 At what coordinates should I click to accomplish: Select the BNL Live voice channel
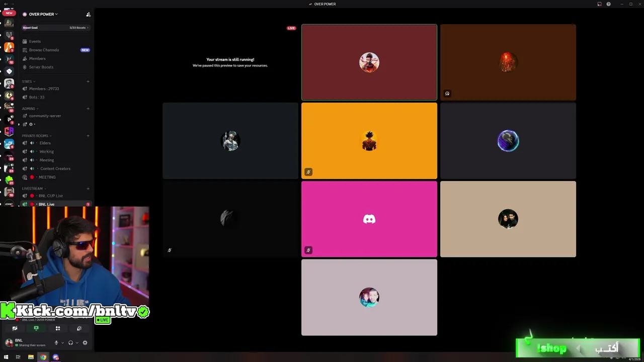pos(56,204)
